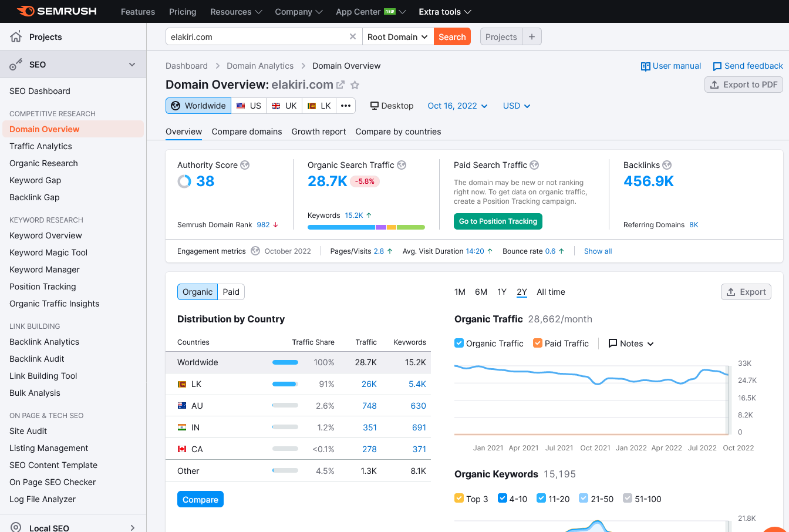The width and height of the screenshot is (789, 532).
Task: Select the LK database flag button
Action: (319, 106)
